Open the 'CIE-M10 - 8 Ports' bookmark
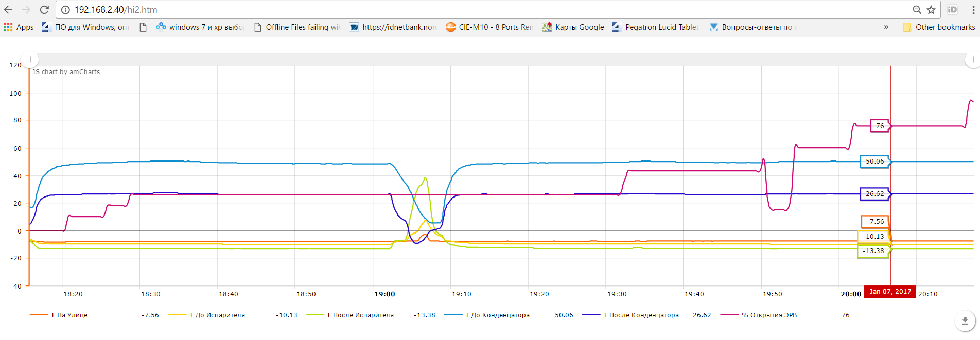 coord(489,27)
